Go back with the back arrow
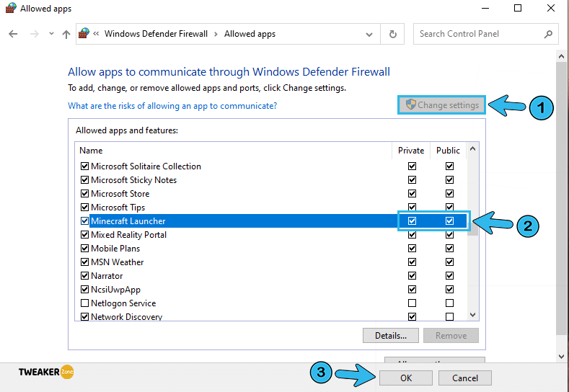Viewport: 569px width, 392px height. [13, 34]
